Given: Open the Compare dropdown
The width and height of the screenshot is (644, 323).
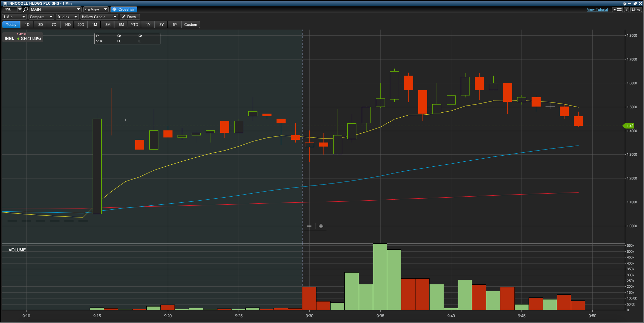Looking at the screenshot, I should pyautogui.click(x=41, y=17).
